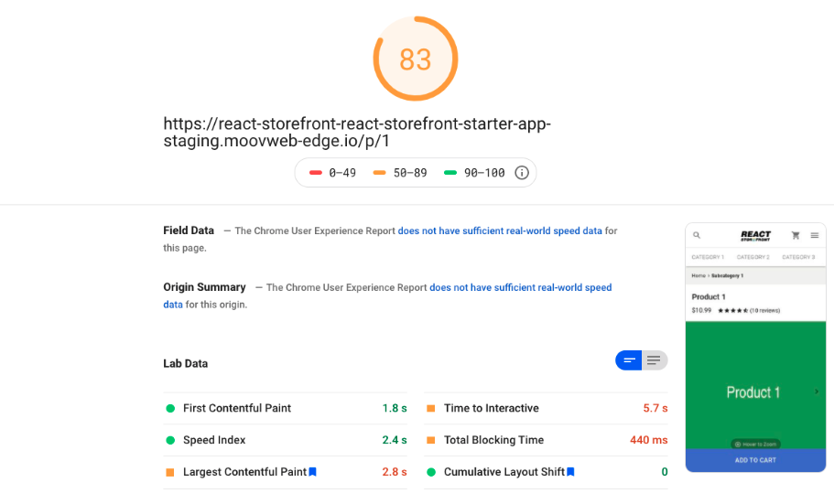Select the Category 2 tab
The height and width of the screenshot is (504, 834).
[x=753, y=257]
